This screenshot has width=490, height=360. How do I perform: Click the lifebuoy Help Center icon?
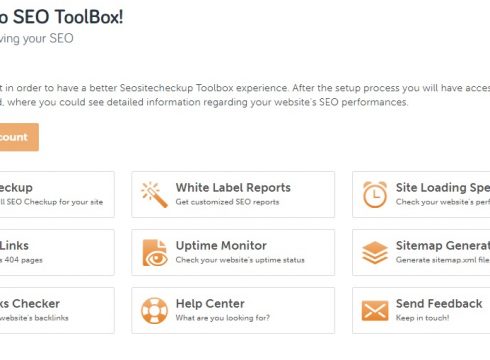pyautogui.click(x=154, y=311)
